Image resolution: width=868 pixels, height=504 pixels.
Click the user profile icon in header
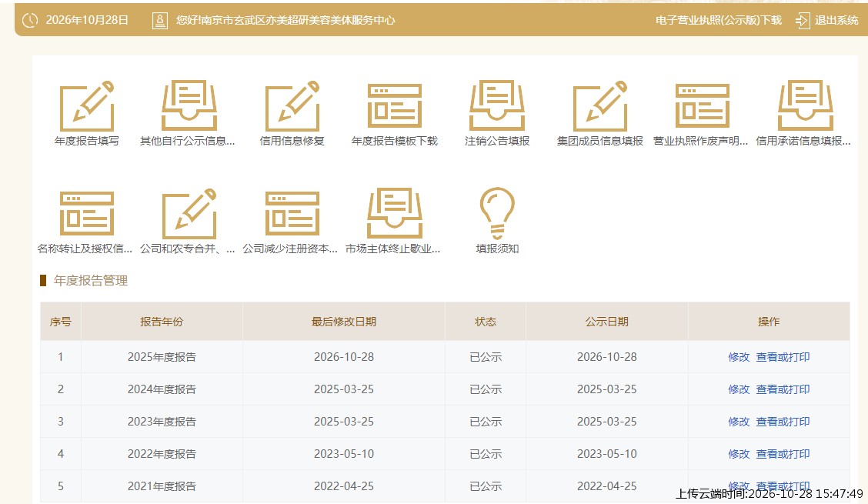pos(160,21)
